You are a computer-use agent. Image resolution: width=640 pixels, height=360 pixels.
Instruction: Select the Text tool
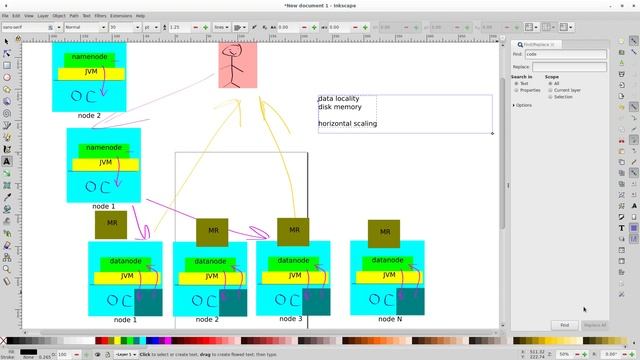(7, 162)
